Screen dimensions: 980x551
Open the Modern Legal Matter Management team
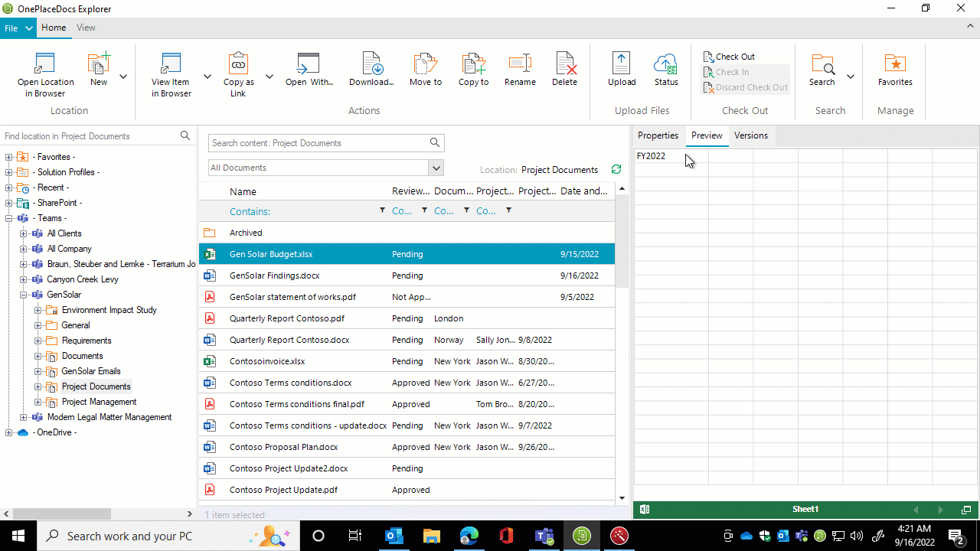pyautogui.click(x=109, y=417)
